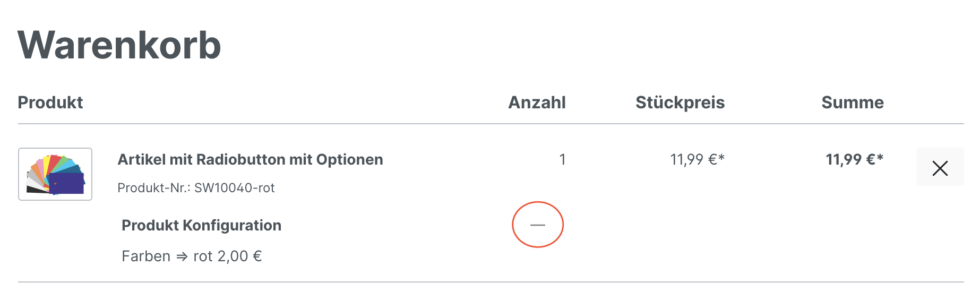Viewport: 980px width, 291px height.
Task: Click the bold sum 11,99 €
Action: [850, 159]
